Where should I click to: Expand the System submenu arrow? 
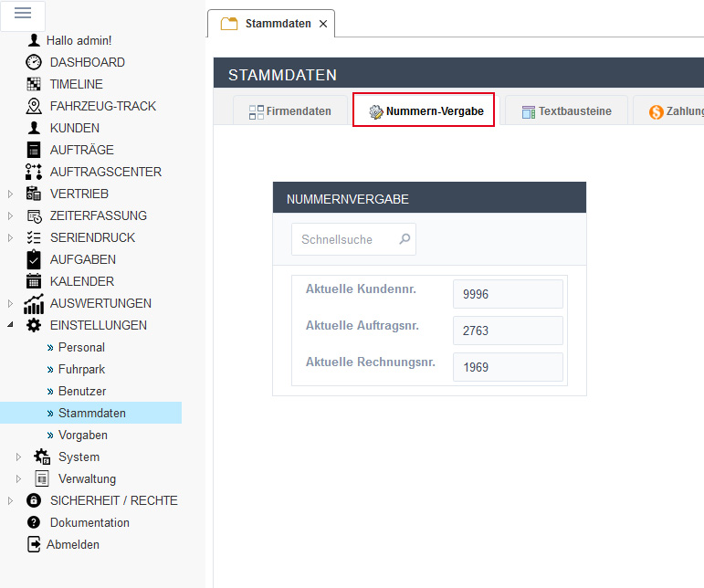[18, 457]
